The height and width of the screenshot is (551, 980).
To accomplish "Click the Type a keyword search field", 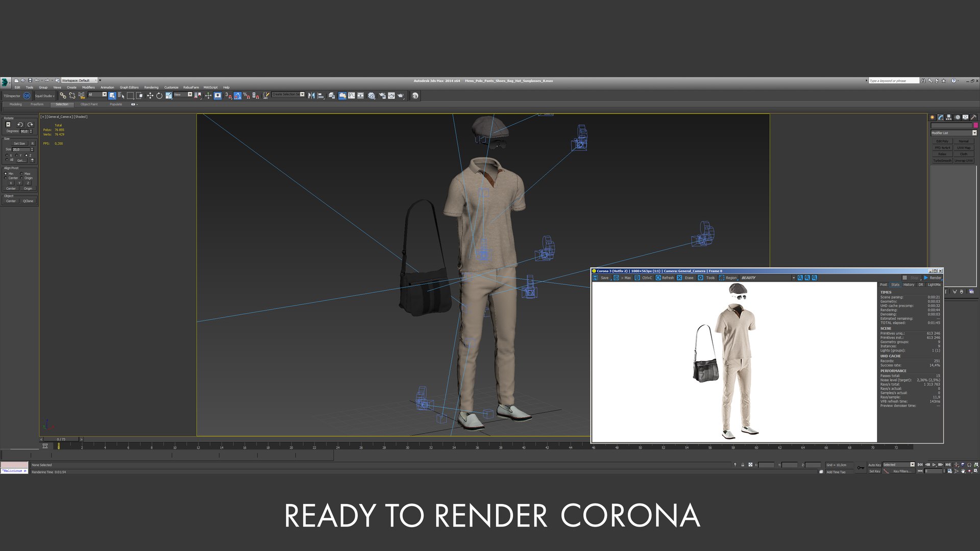I will coord(893,81).
